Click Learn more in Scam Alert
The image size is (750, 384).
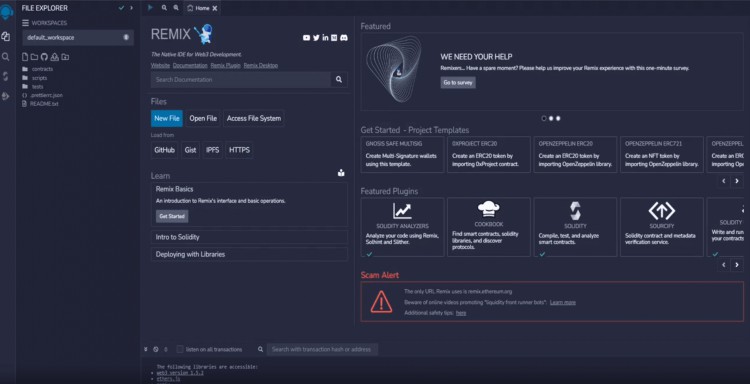pos(562,303)
